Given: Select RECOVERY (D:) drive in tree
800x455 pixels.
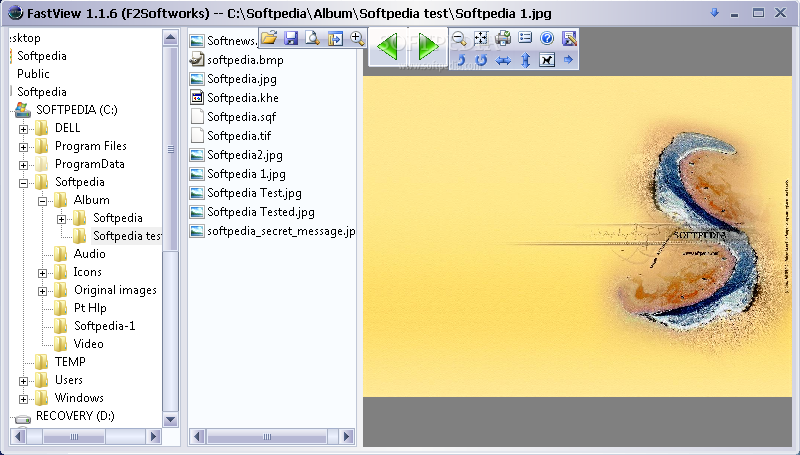Looking at the screenshot, I should (75, 416).
